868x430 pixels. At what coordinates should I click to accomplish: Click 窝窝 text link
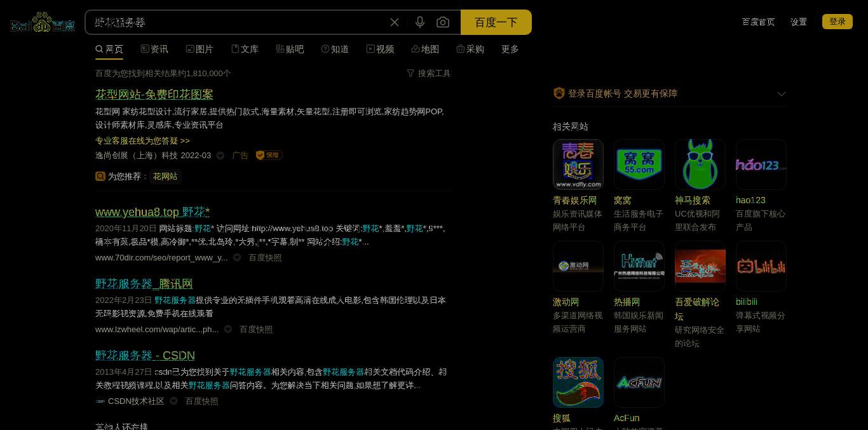(x=623, y=200)
